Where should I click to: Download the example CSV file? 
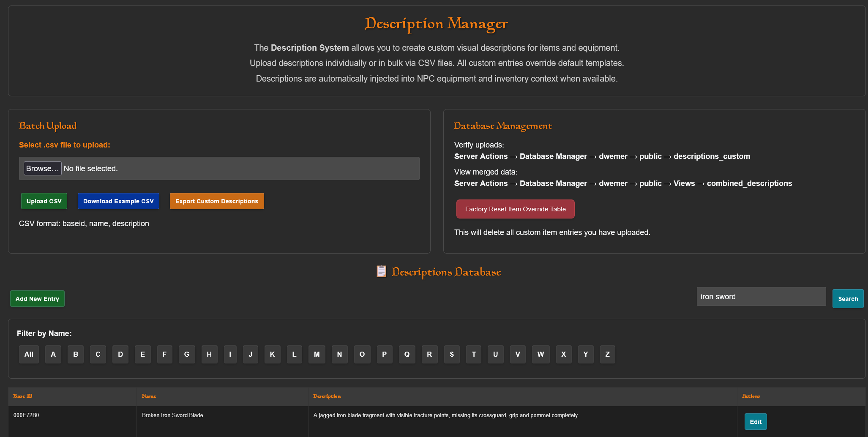tap(118, 201)
